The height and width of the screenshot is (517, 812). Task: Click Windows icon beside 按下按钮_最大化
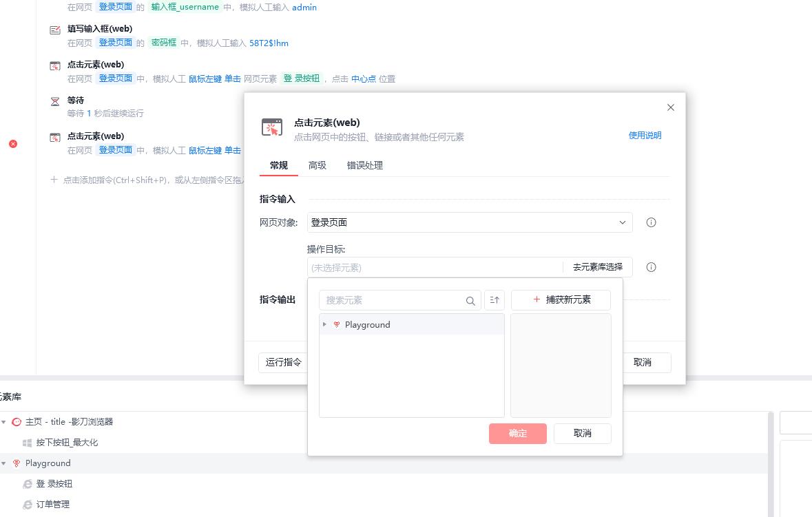pyautogui.click(x=28, y=443)
